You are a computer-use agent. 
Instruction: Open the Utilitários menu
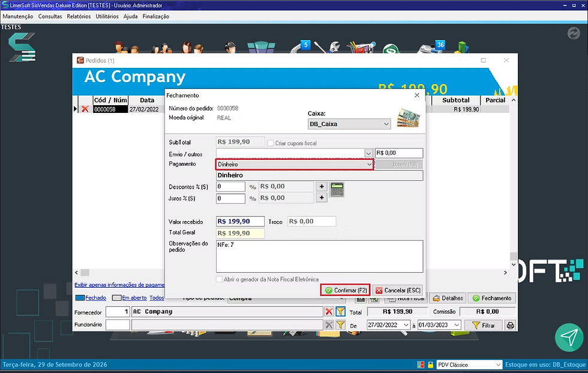pos(107,16)
